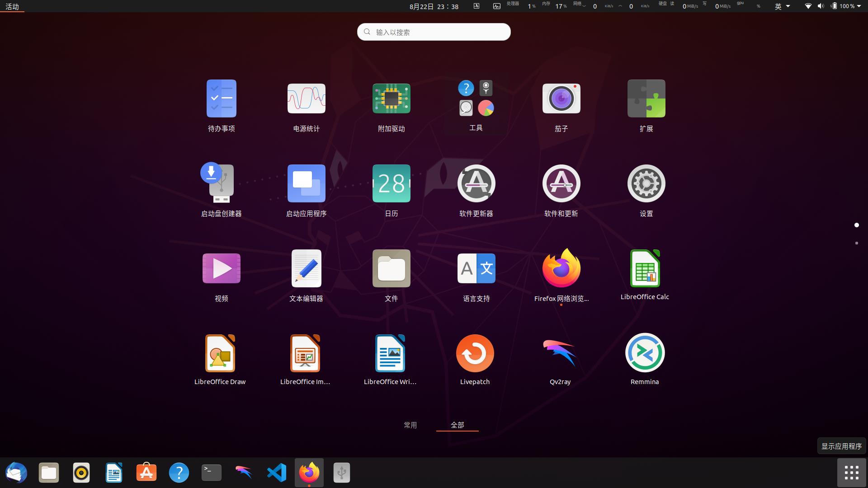Click 内存 17% memory usage readout

click(x=555, y=6)
